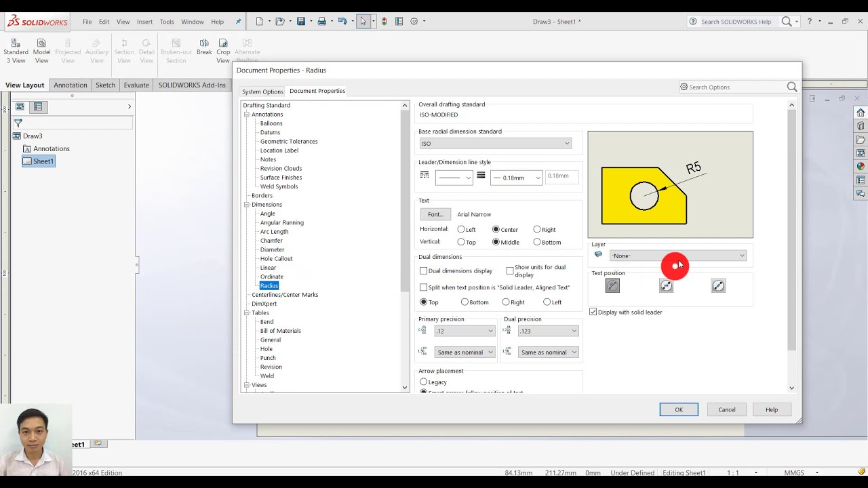Screen dimensions: 868x488
Task: Click the Crop View tool
Action: [x=223, y=52]
